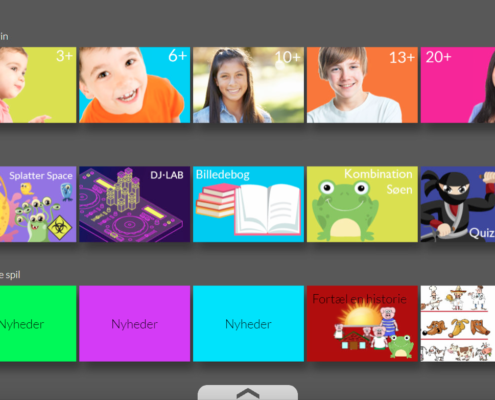
Task: Click the Kombination Søen title text
Action: pos(378,182)
